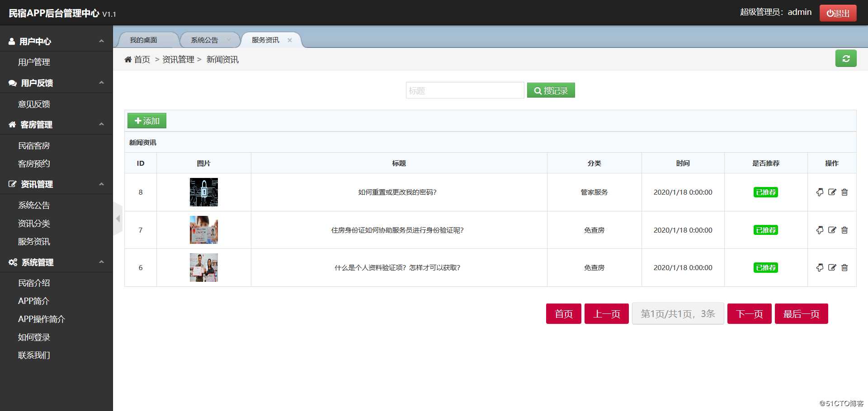
Task: Click the red 退出 logout button
Action: pyautogui.click(x=838, y=13)
